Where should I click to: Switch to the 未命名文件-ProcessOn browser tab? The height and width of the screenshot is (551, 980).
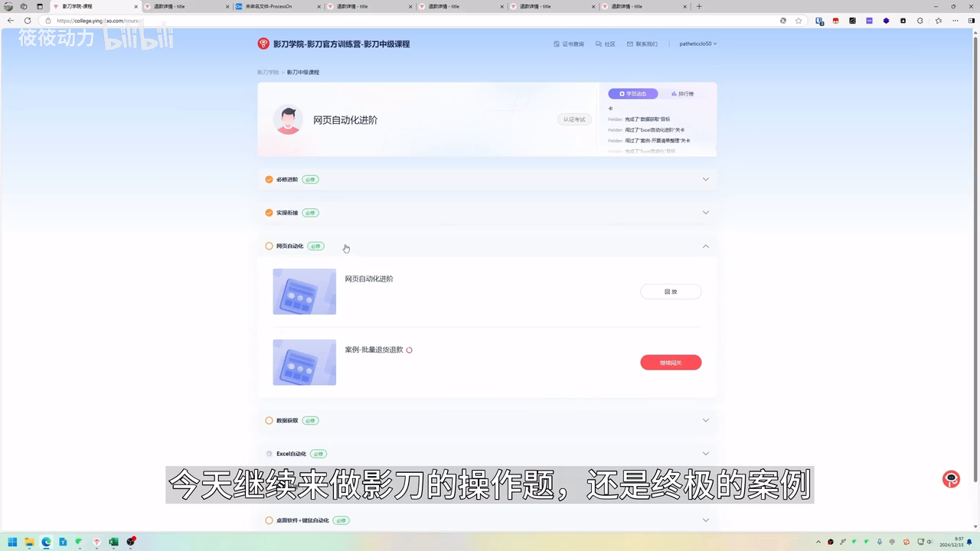click(x=279, y=6)
